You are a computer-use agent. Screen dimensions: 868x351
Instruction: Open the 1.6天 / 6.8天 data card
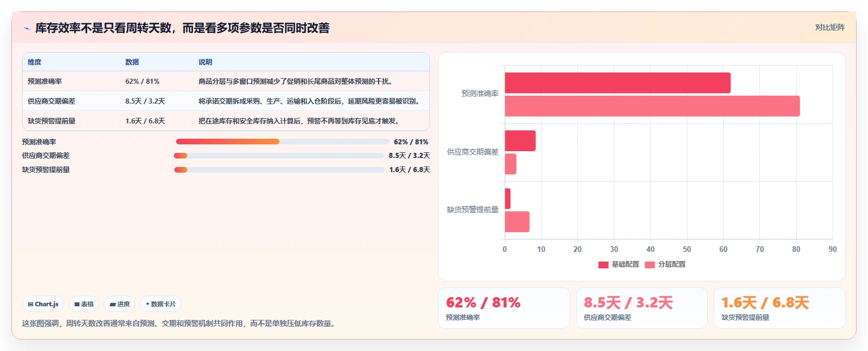pos(779,308)
